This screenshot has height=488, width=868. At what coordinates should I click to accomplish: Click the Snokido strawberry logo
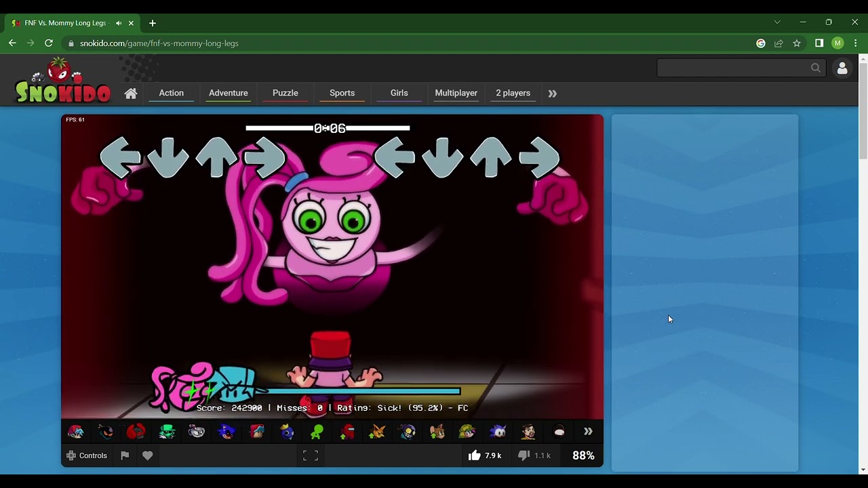62,81
